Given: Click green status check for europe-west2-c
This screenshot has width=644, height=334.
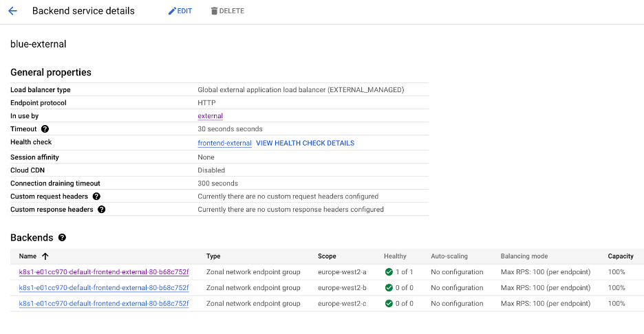Looking at the screenshot, I should [389, 304].
